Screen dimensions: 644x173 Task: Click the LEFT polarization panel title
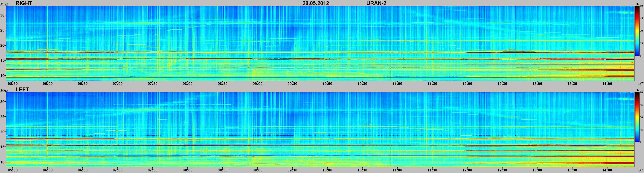[x=22, y=89]
